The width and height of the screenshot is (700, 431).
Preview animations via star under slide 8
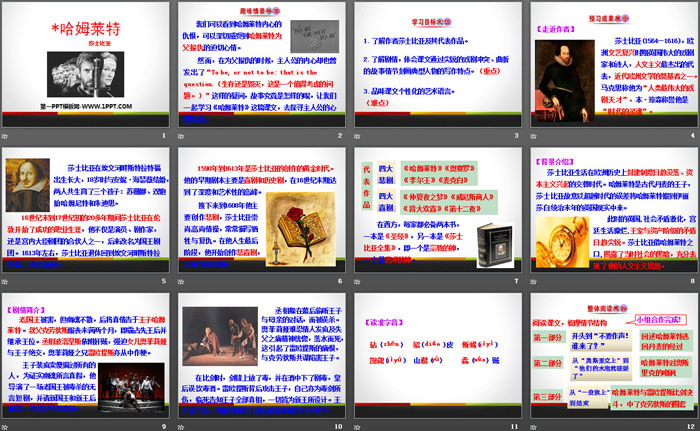coord(533,281)
